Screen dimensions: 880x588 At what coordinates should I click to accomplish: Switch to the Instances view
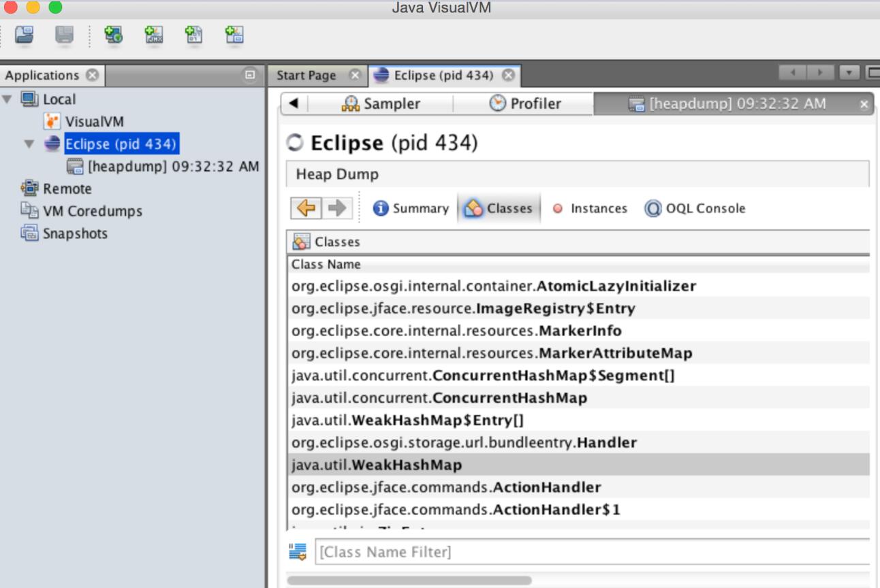point(590,209)
